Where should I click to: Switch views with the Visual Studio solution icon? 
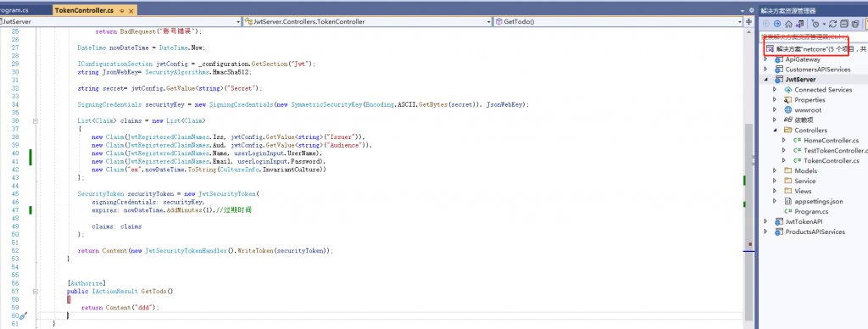coord(799,24)
